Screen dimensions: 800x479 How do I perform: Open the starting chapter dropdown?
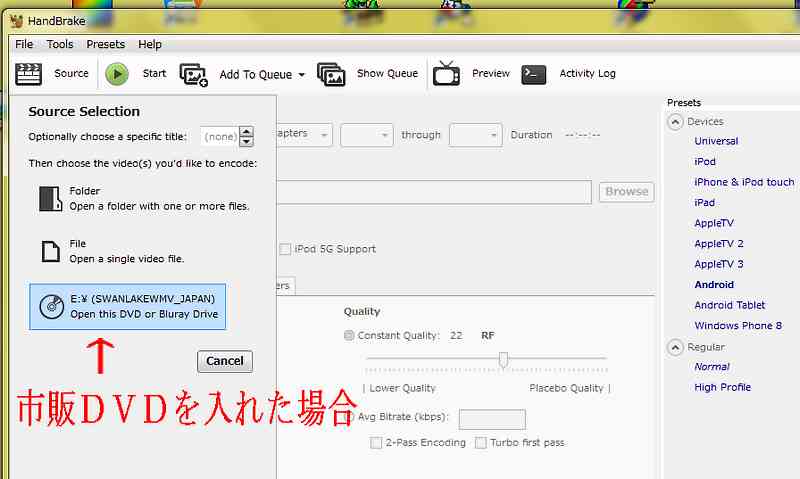coord(367,135)
